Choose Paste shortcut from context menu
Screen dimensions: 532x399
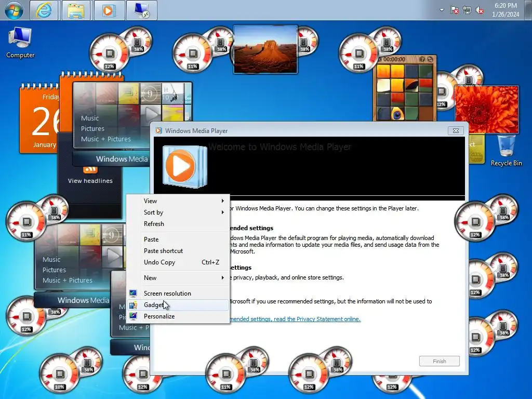178,251
